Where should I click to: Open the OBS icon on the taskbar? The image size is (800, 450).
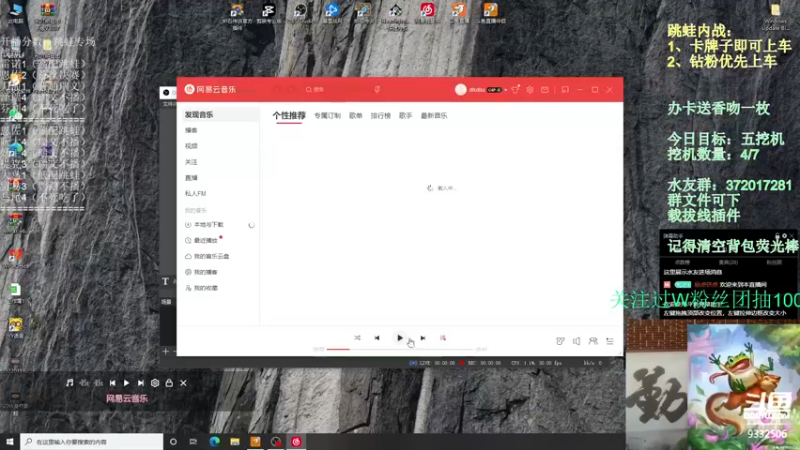[x=276, y=441]
